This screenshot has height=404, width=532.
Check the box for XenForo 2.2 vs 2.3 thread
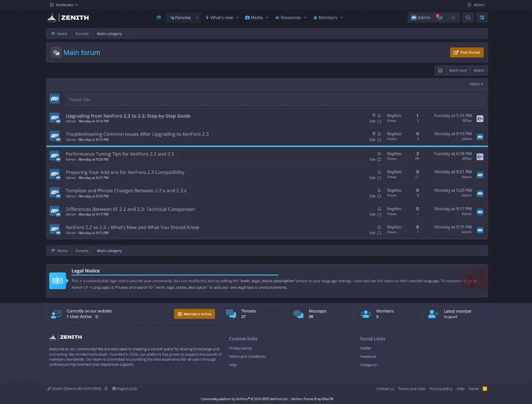click(379, 233)
